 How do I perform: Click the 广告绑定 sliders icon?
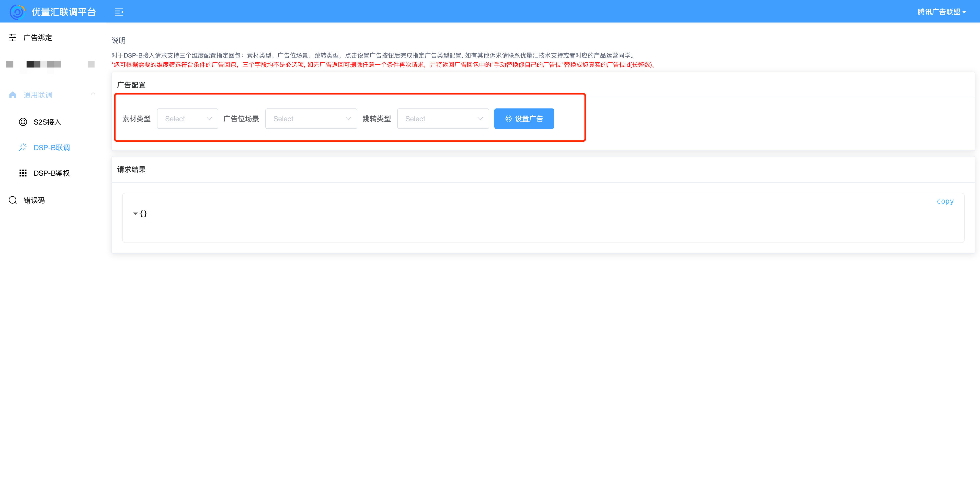click(x=13, y=37)
